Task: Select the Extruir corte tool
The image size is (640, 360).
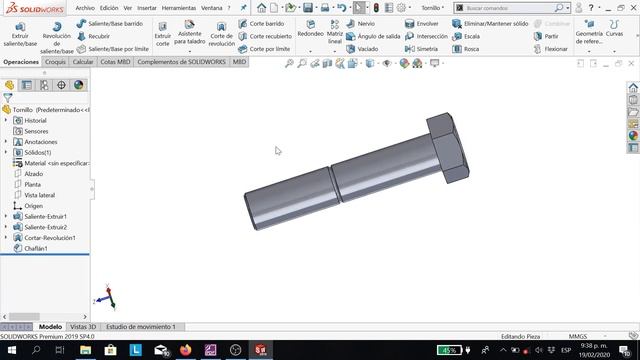Action: [x=162, y=34]
